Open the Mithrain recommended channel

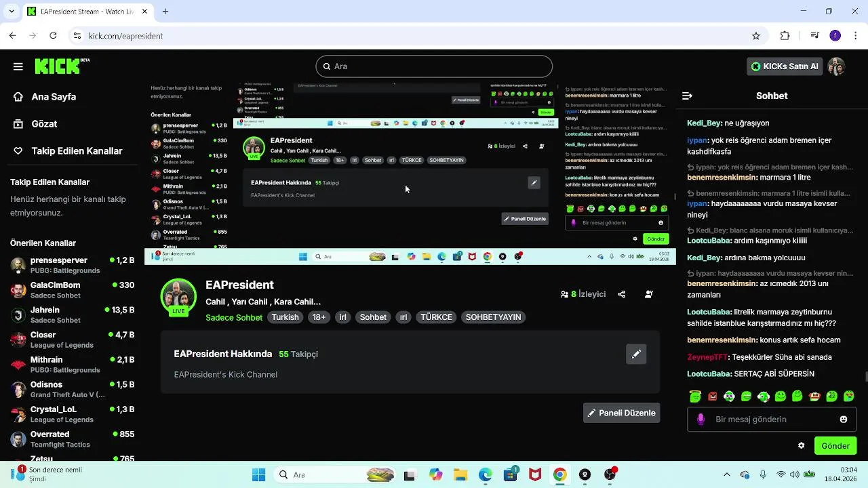(73, 365)
